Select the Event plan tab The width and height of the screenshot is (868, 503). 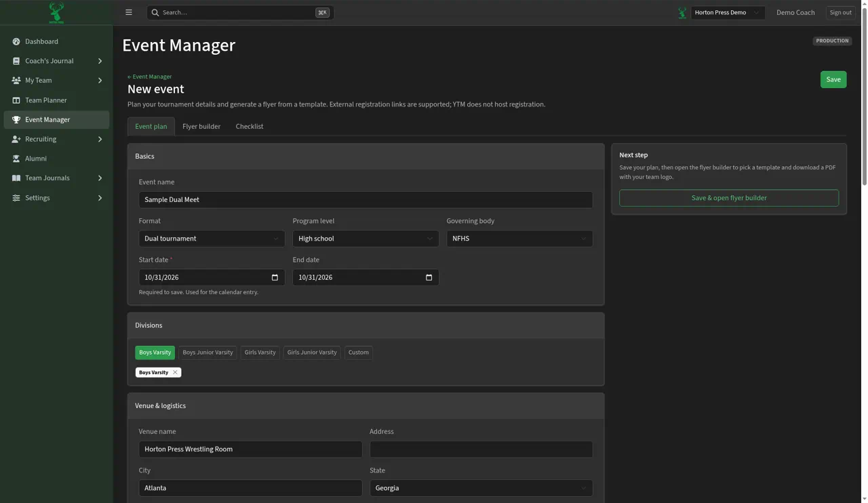[151, 127]
